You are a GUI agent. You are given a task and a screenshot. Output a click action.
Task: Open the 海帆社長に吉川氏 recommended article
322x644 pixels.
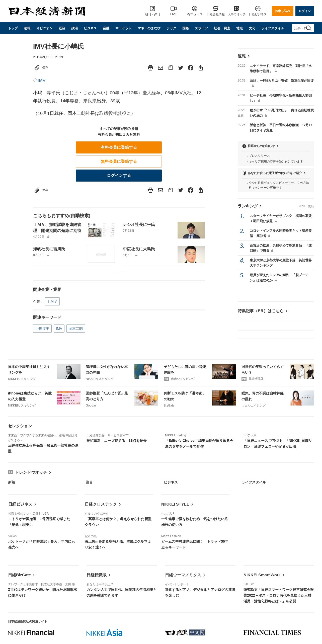coord(49,249)
